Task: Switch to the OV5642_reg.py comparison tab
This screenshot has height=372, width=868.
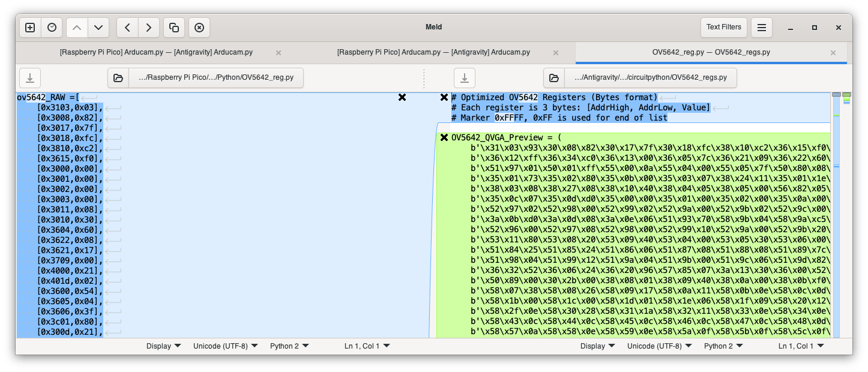Action: tap(711, 52)
